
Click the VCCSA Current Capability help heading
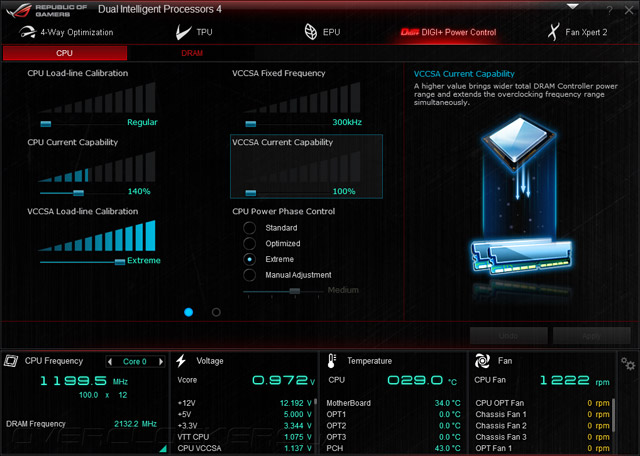[464, 74]
